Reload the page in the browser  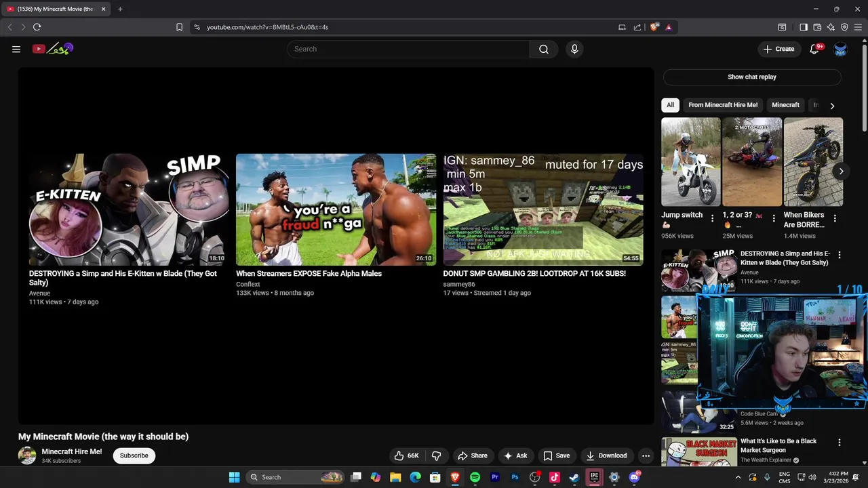(x=37, y=27)
